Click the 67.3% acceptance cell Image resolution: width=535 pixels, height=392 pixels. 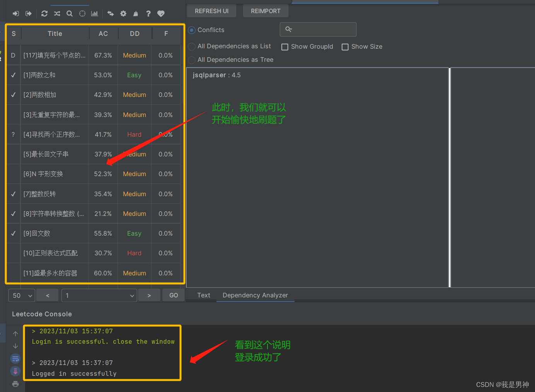(x=103, y=55)
